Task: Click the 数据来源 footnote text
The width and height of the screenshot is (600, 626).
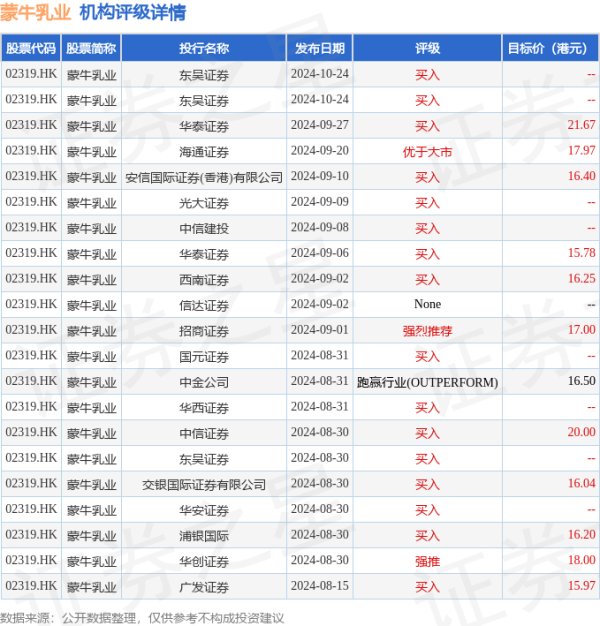Action: click(142, 618)
